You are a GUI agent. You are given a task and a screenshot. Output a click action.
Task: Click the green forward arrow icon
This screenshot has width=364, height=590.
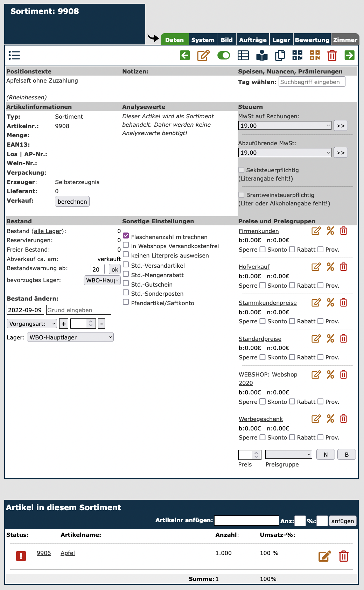tap(349, 55)
